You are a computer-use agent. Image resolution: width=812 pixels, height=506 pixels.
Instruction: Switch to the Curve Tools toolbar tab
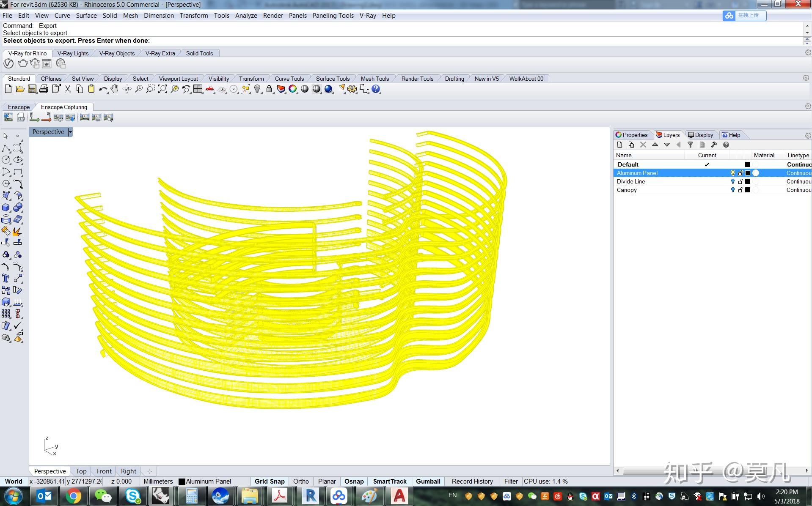coord(289,79)
